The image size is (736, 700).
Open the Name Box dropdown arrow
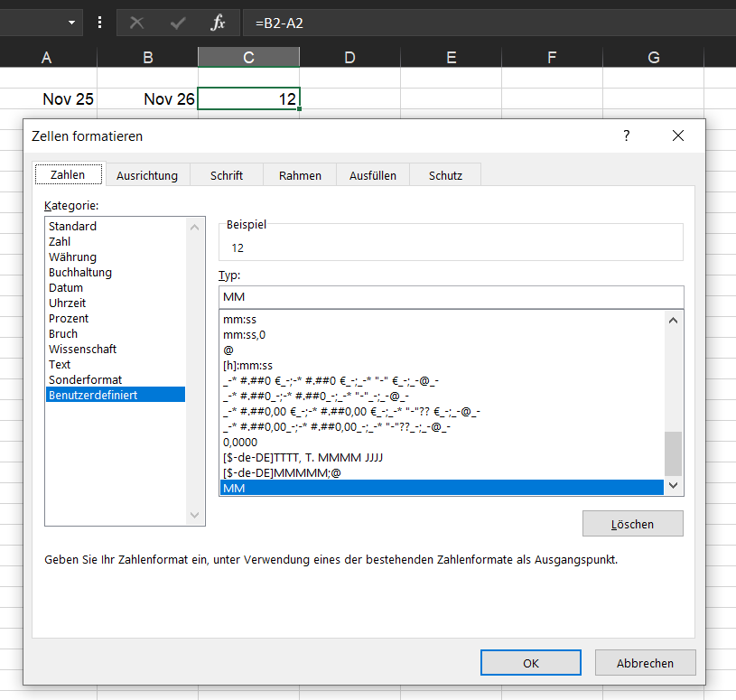[71, 23]
